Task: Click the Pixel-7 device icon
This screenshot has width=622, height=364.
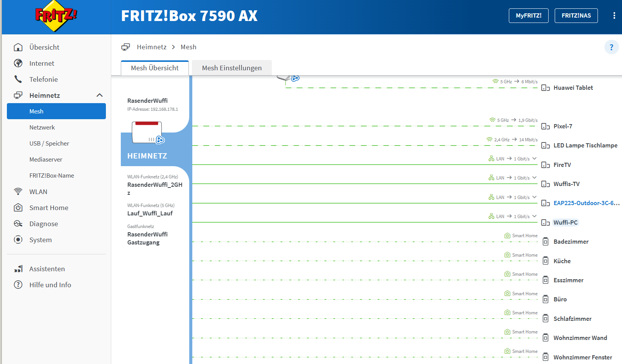Action: pos(546,126)
